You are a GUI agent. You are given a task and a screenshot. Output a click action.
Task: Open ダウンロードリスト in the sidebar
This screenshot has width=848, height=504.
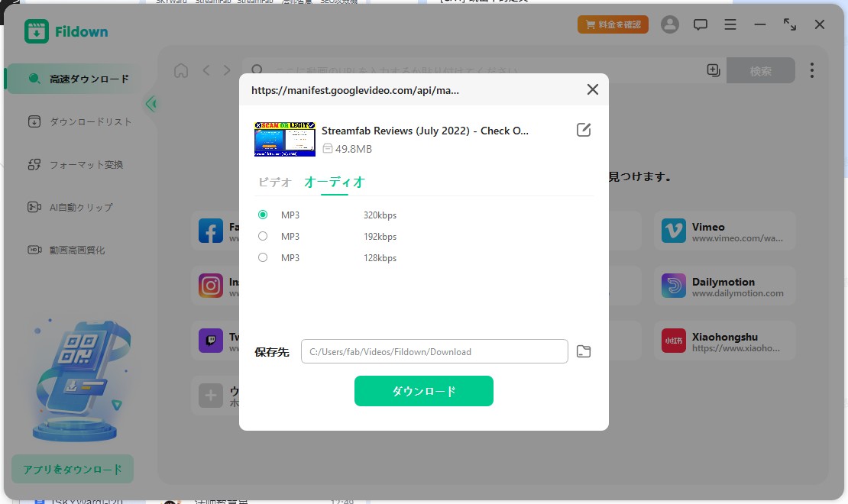pyautogui.click(x=79, y=121)
